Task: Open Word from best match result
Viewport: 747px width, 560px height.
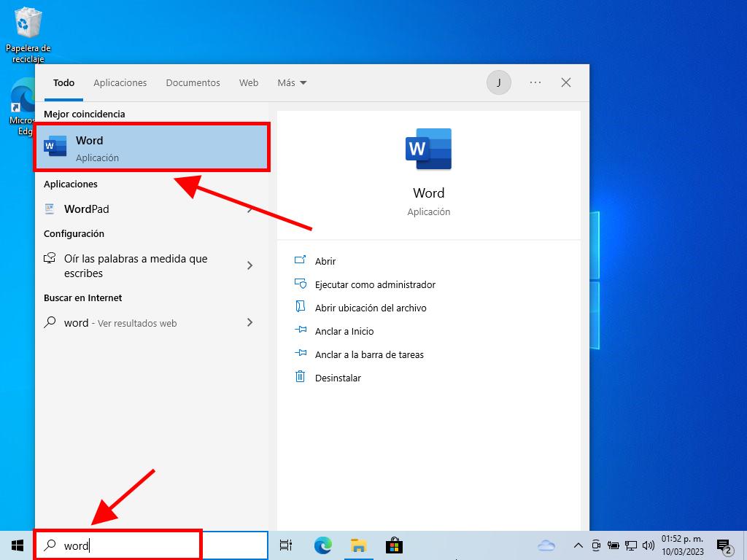Action: click(152, 148)
